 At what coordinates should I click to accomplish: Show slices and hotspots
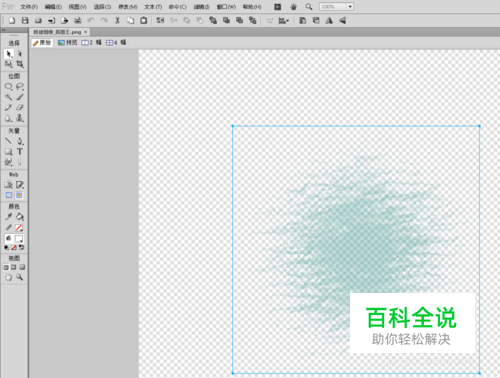pyautogui.click(x=19, y=195)
